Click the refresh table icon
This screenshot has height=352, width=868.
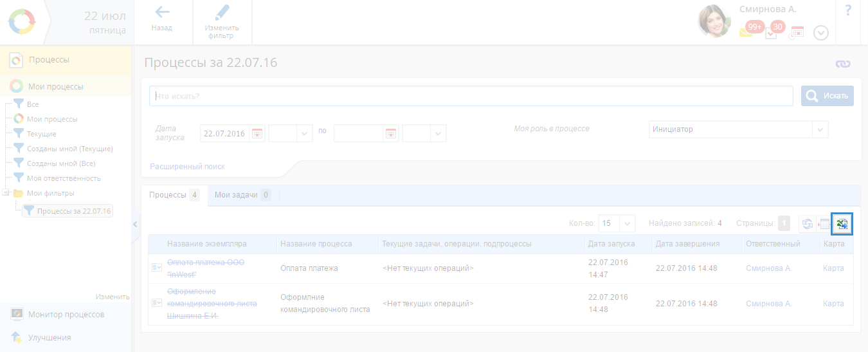tap(806, 224)
